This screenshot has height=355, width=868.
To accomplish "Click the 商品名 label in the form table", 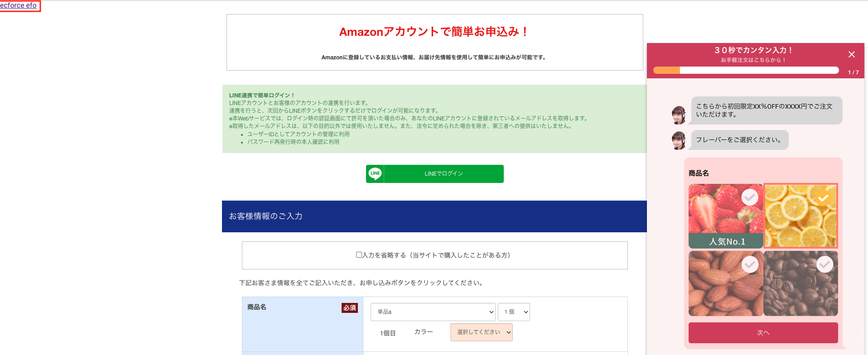I will (257, 307).
